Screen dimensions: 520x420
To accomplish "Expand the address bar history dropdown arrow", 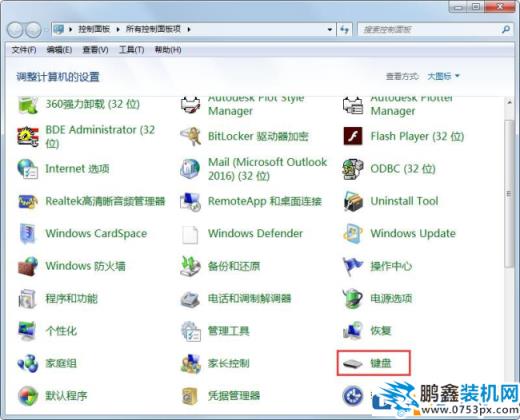I will (329, 30).
